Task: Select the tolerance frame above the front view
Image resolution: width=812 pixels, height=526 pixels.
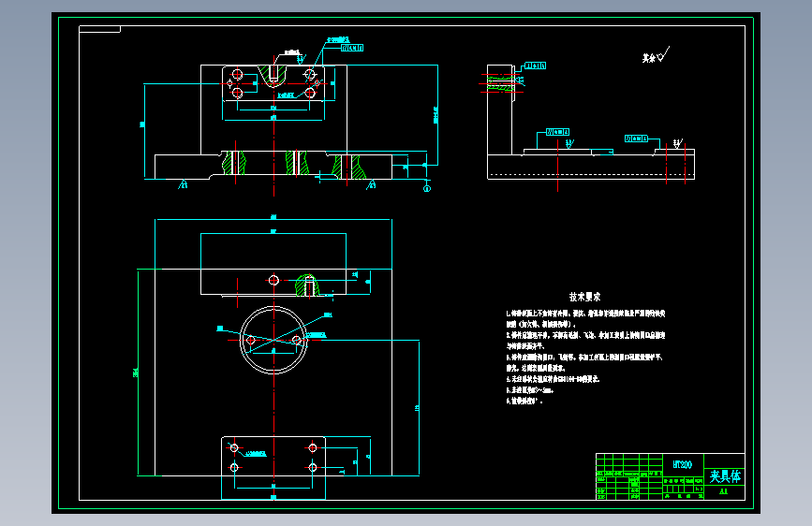Action: tap(352, 48)
